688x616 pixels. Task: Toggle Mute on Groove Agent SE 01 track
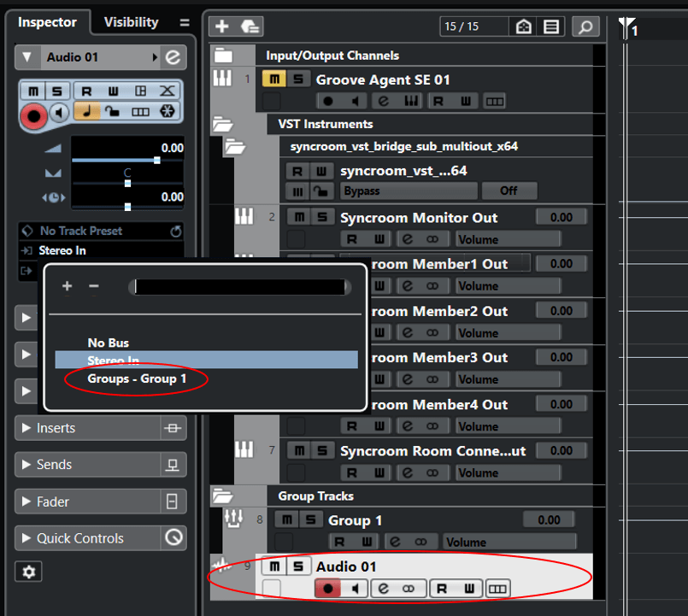pyautogui.click(x=275, y=79)
